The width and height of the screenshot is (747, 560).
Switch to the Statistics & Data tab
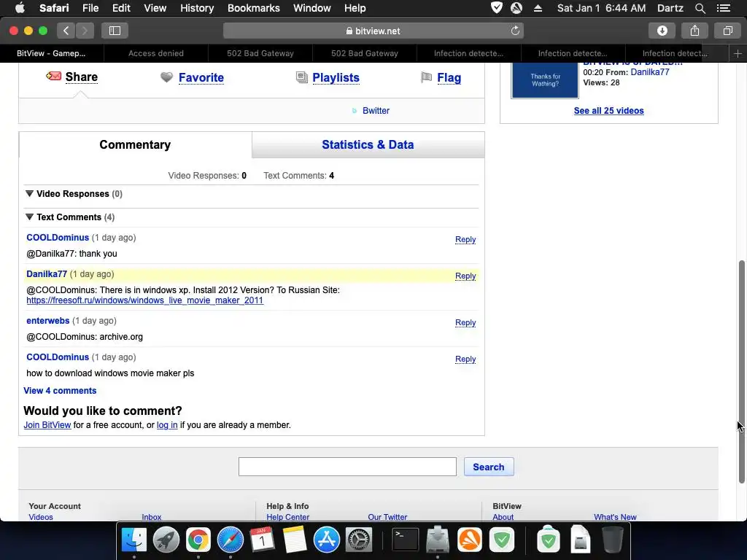(x=368, y=145)
